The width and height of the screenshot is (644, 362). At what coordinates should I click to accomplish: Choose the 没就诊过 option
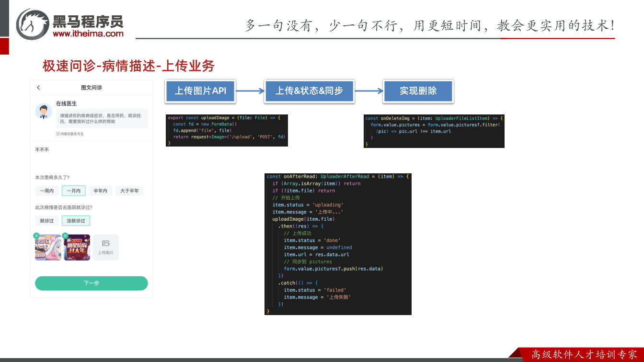76,221
